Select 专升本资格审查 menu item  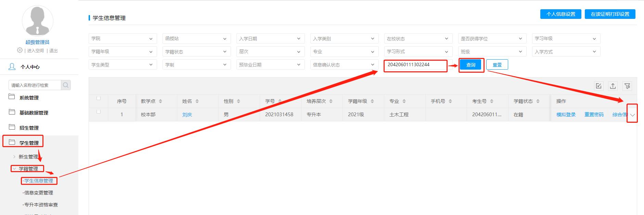[x=40, y=205]
